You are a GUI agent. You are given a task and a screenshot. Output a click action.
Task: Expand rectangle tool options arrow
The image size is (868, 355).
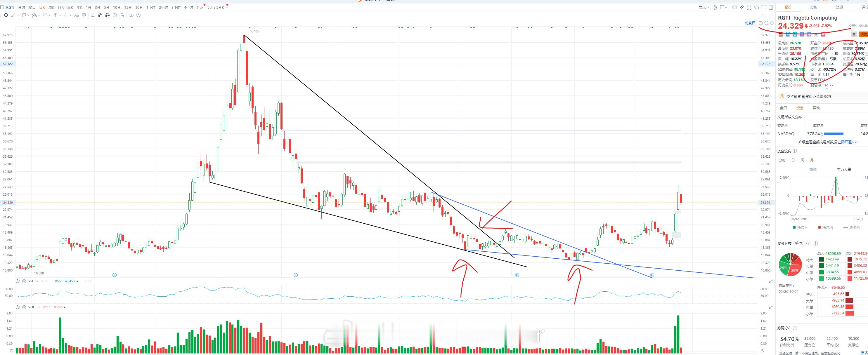pyautogui.click(x=29, y=15)
